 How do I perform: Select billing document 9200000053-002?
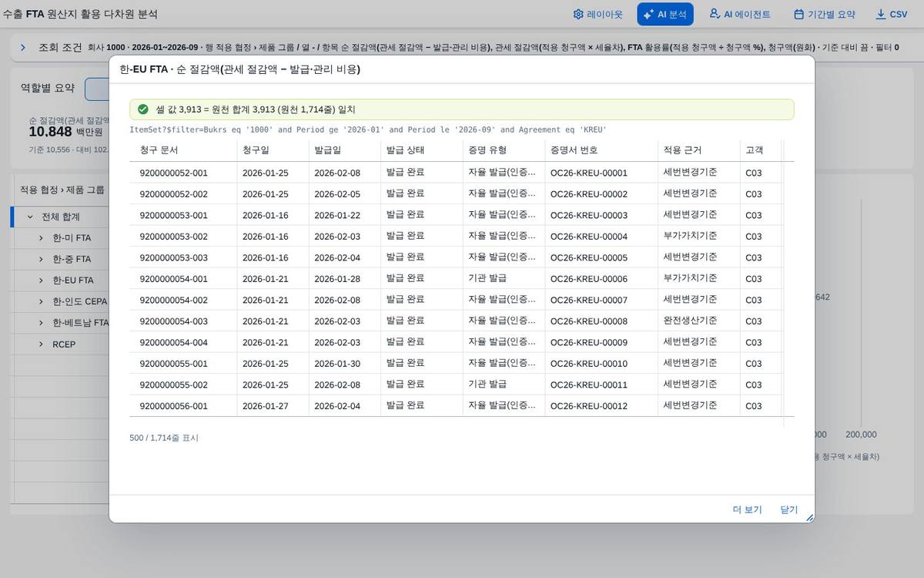click(x=173, y=237)
